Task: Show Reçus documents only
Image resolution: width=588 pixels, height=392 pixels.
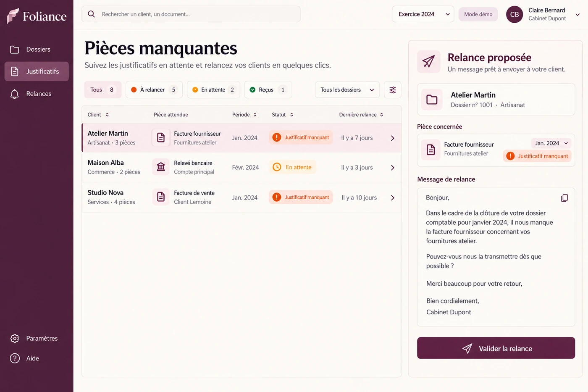Action: point(268,89)
